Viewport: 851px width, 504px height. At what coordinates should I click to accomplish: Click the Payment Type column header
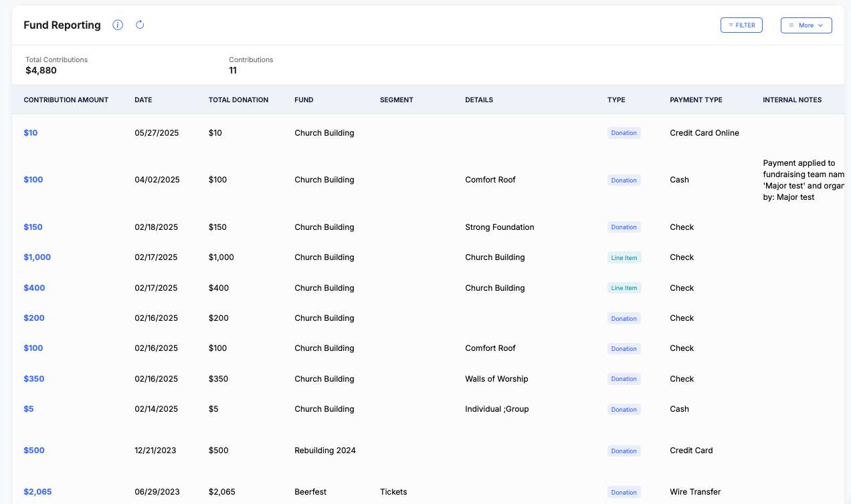click(696, 100)
